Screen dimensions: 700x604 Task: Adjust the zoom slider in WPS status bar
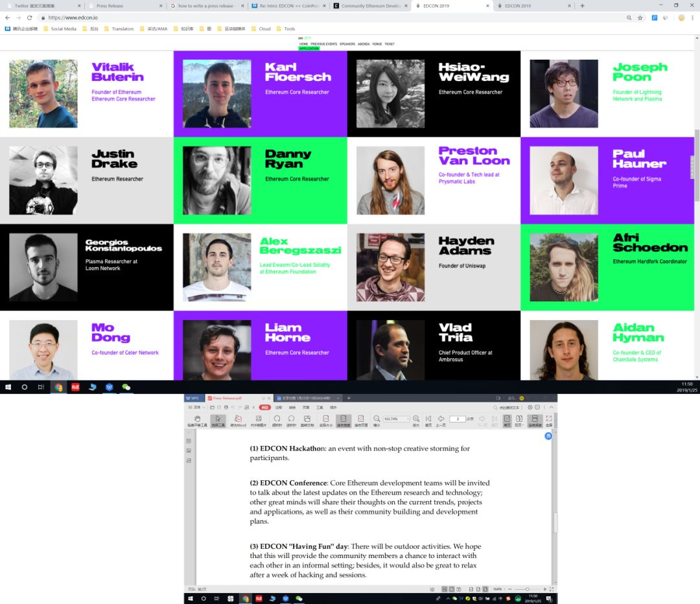click(x=527, y=589)
